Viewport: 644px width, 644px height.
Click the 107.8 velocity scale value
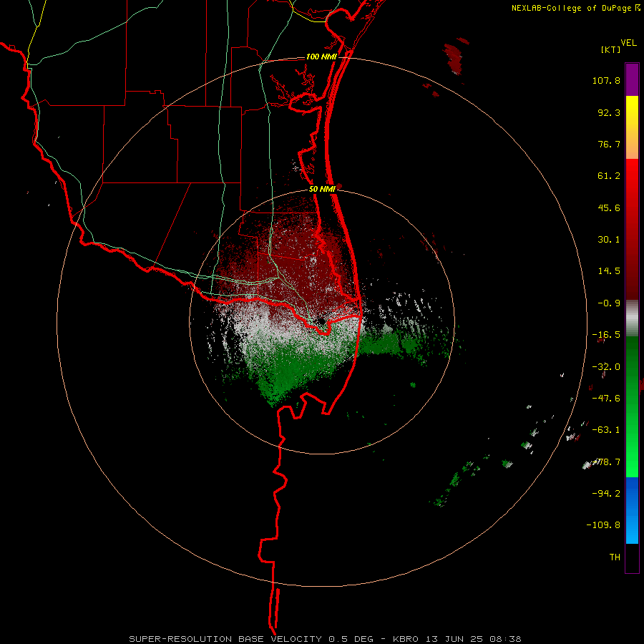tap(606, 80)
